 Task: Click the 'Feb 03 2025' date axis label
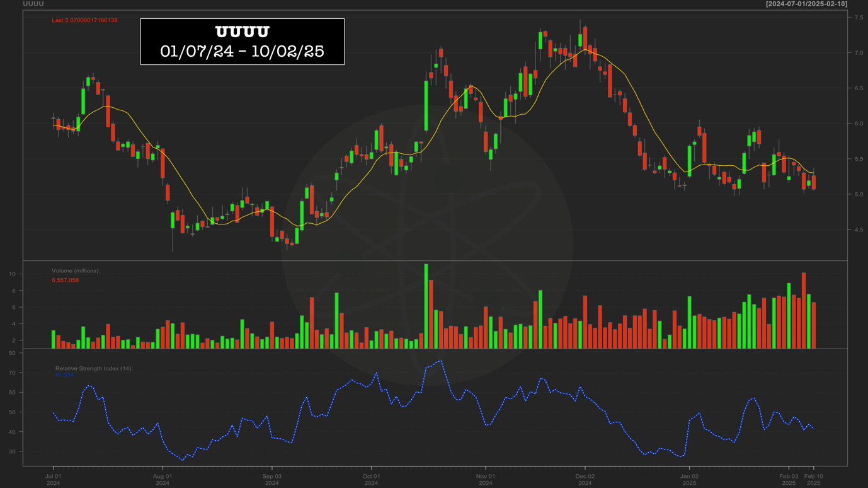click(789, 480)
